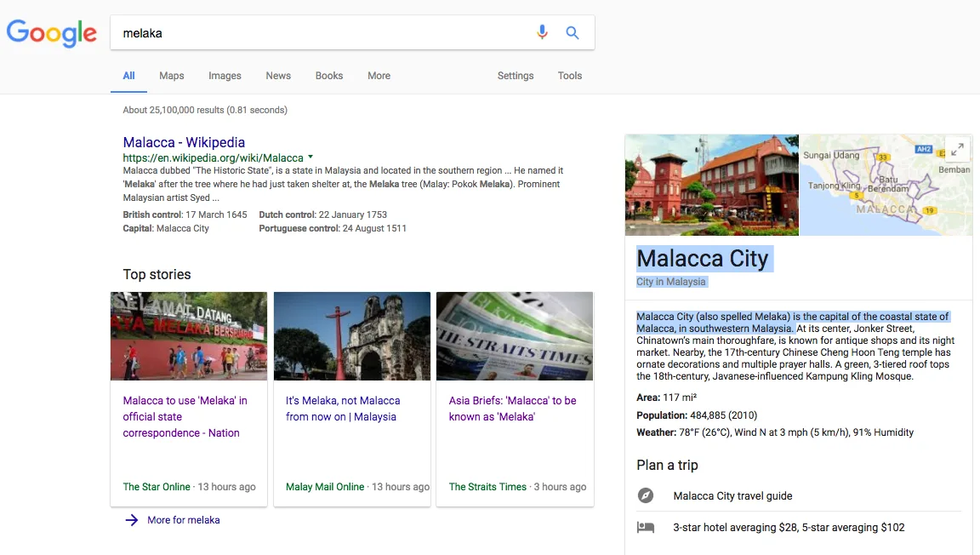The image size is (980, 555).
Task: Click the blue magnifying glass search icon
Action: pyautogui.click(x=573, y=33)
